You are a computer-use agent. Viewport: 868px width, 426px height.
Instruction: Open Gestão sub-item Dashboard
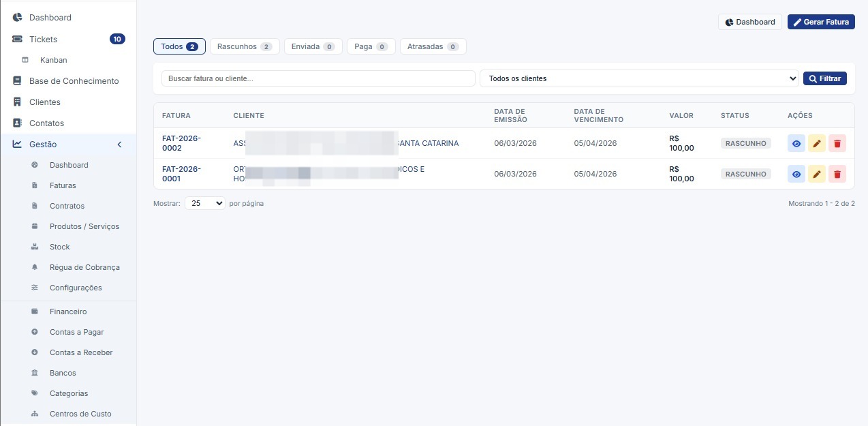[x=68, y=165]
